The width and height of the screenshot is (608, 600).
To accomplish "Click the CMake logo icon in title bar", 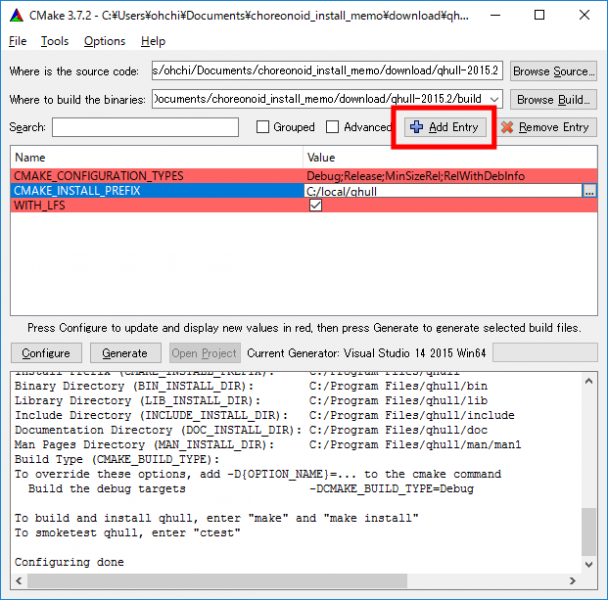I will pos(16,15).
